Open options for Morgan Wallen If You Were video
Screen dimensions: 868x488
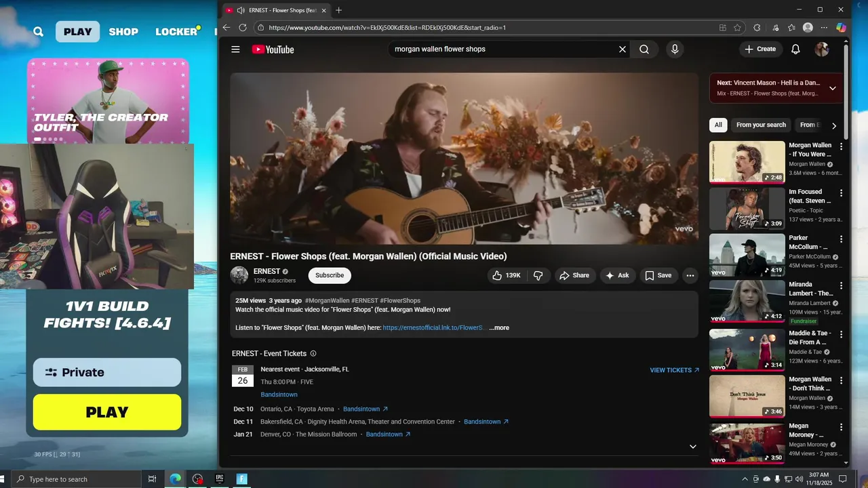842,146
